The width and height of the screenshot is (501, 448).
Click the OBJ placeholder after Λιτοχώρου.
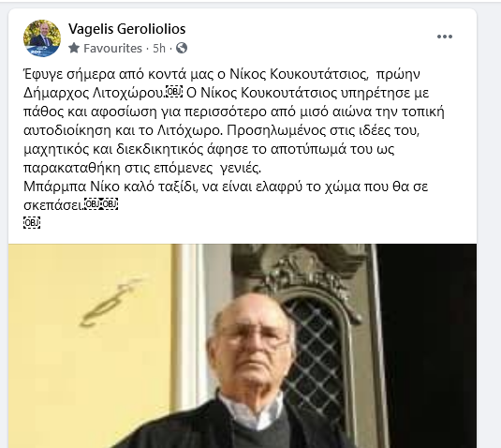click(174, 92)
